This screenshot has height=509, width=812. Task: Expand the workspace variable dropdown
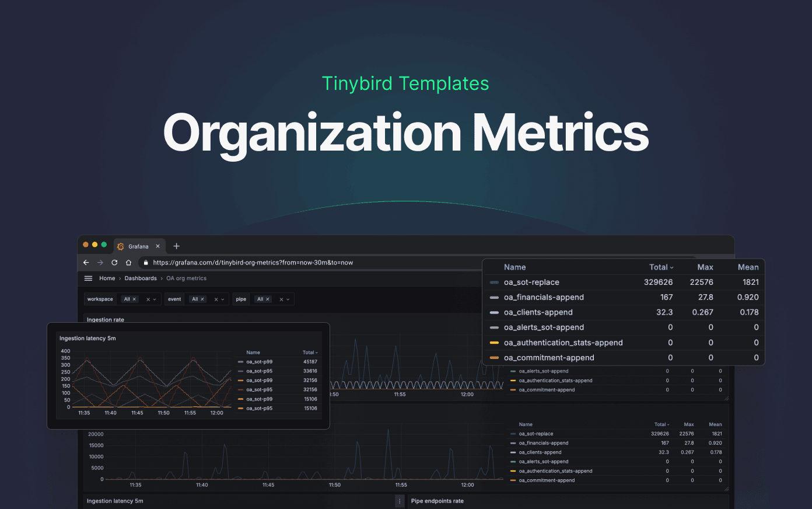click(x=155, y=299)
